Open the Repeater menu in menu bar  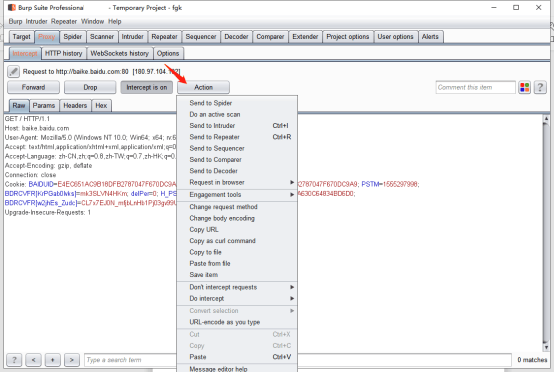[x=64, y=22]
